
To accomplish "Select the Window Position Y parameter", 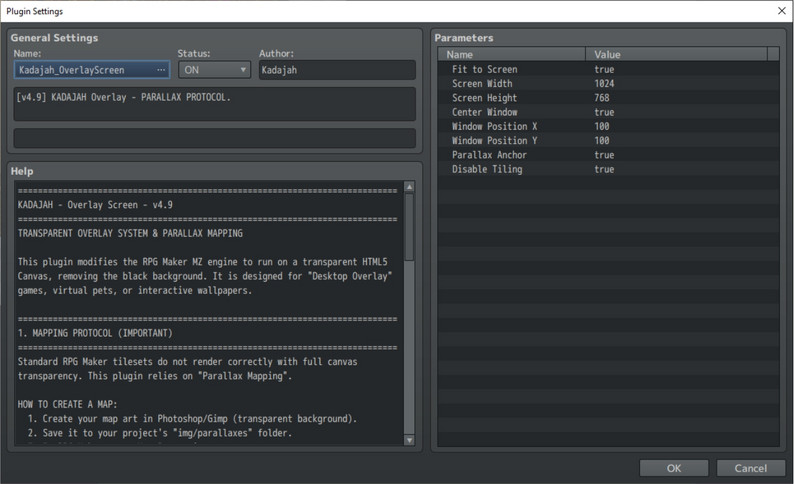I will pyautogui.click(x=494, y=140).
